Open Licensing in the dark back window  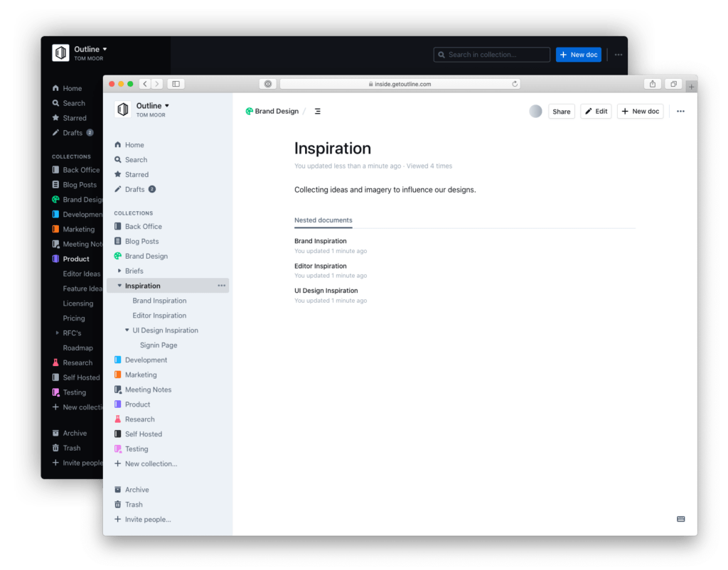78,303
